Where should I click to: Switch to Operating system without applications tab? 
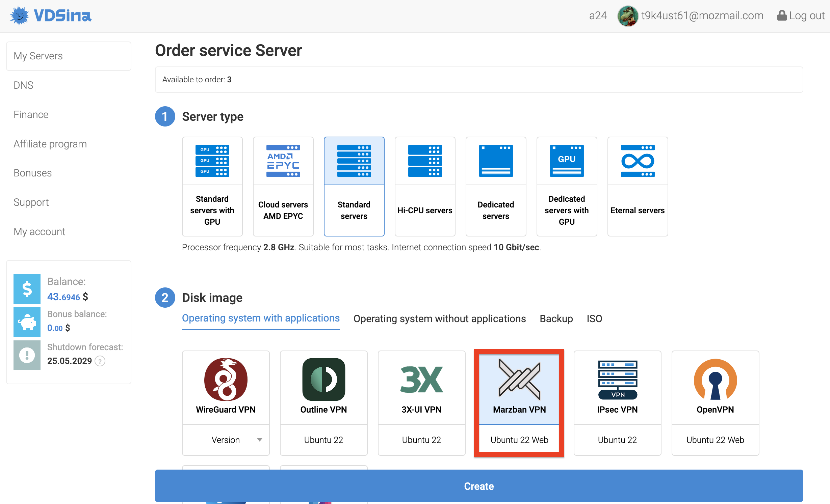(440, 318)
